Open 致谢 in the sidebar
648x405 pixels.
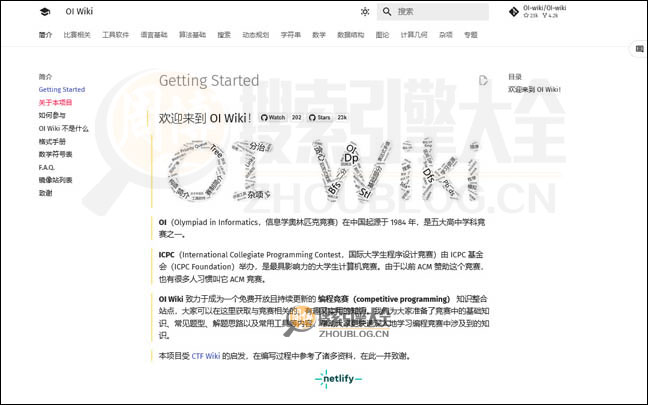(45, 193)
